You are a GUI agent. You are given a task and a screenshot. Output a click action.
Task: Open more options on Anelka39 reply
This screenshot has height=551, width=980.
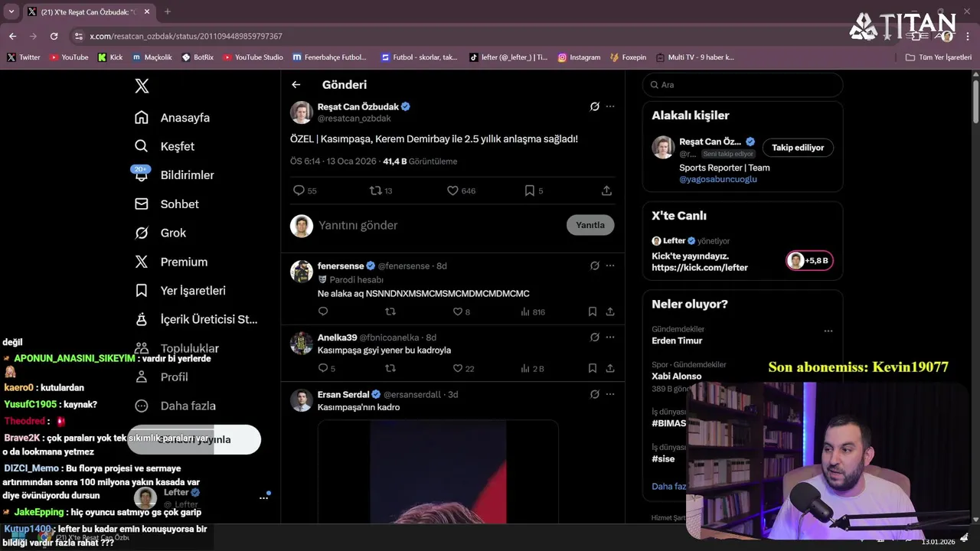(x=610, y=337)
